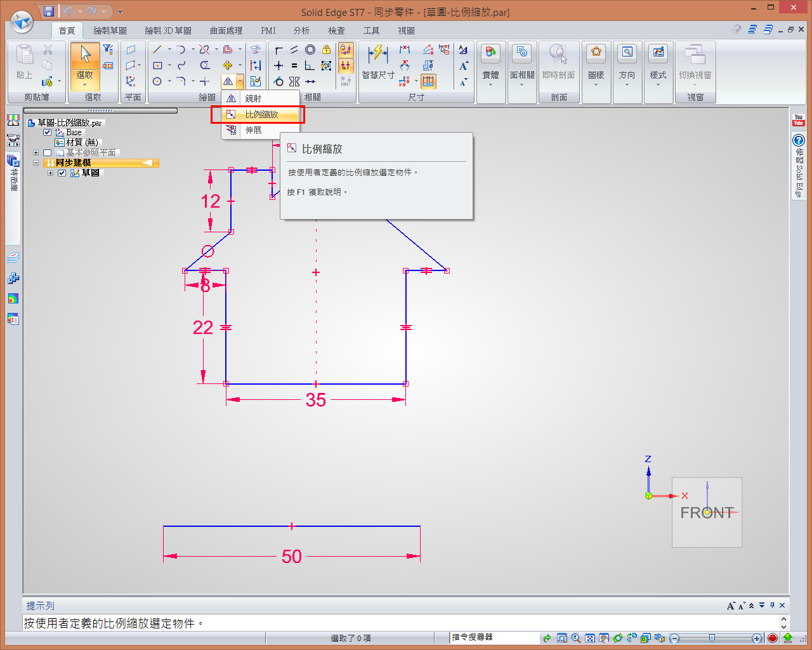
Task: Click the Fit view icon in status bar
Action: pos(589,638)
